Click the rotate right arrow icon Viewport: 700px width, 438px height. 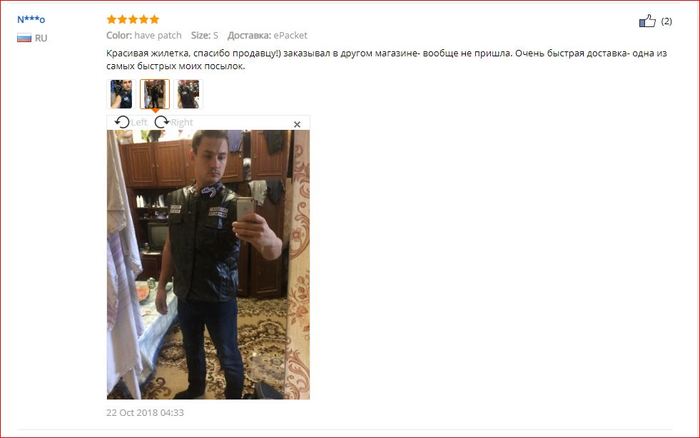click(162, 122)
